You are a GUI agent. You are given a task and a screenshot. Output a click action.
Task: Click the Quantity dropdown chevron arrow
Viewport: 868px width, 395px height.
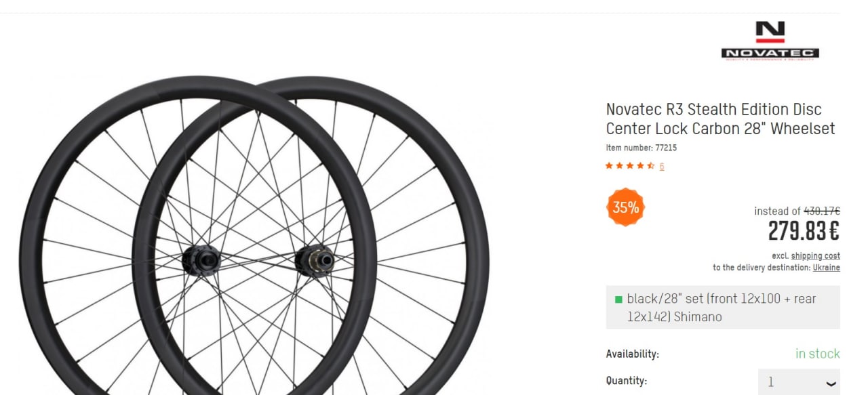pos(831,383)
